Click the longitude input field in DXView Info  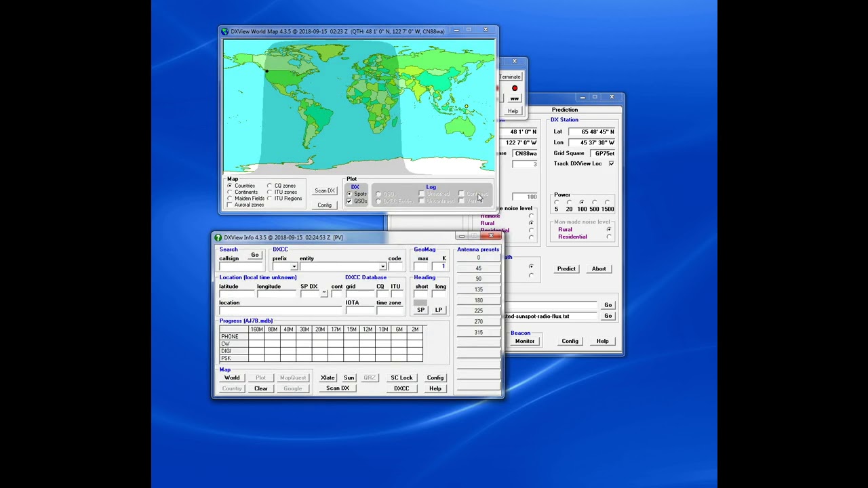point(276,294)
